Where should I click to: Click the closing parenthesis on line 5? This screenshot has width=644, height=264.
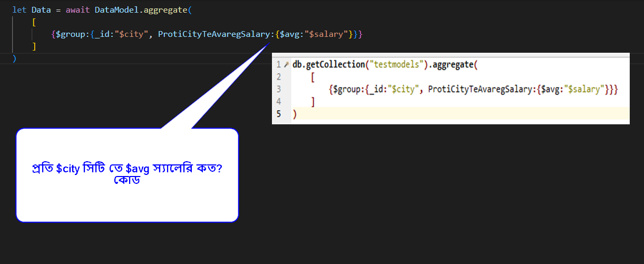295,114
